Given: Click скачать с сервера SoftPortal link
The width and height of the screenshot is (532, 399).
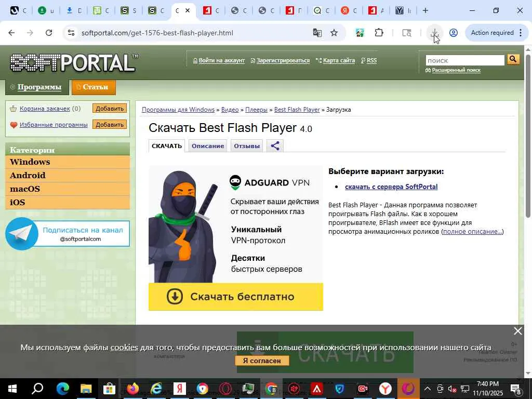Looking at the screenshot, I should coord(391,187).
